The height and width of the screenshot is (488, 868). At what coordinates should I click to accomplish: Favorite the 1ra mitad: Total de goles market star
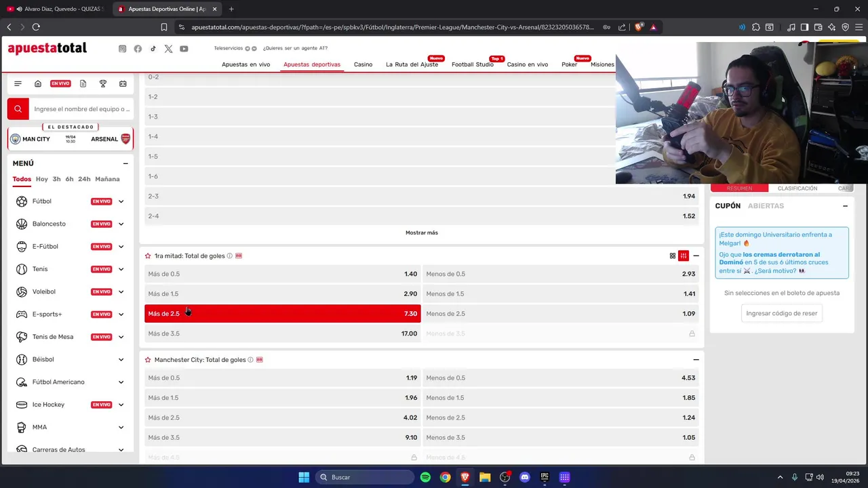click(148, 256)
